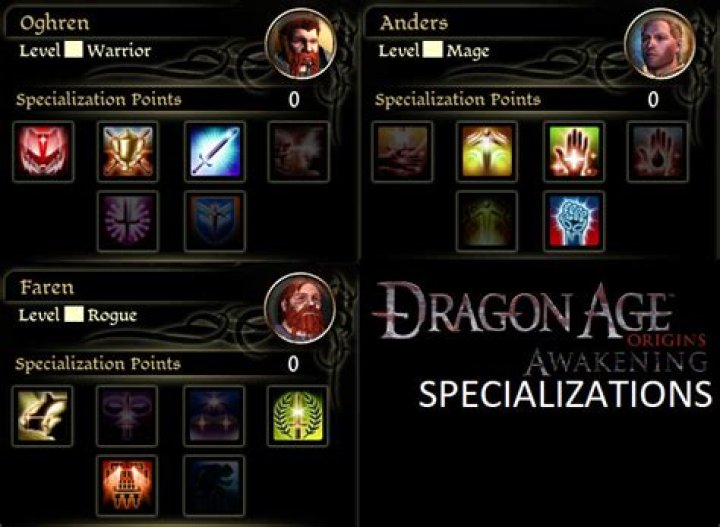Select Oghren's dimmed purple sunburst specialization
This screenshot has width=720, height=527.
128,222
